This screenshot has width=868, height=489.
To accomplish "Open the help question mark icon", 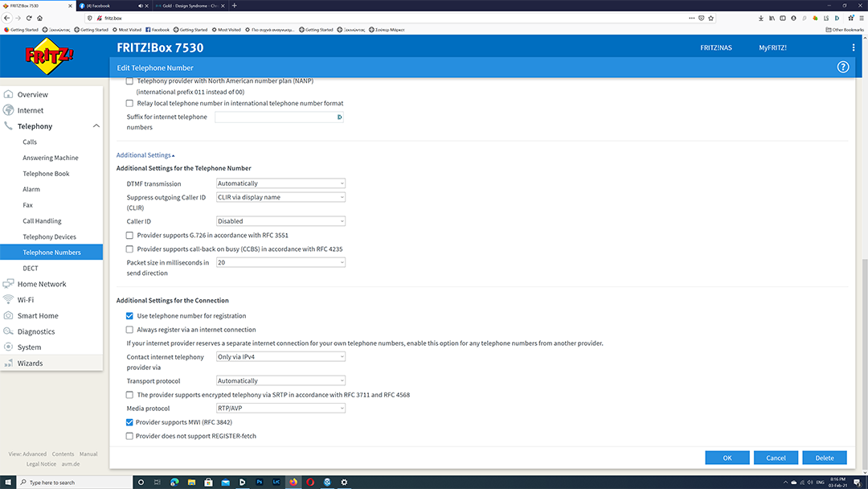I will click(842, 68).
